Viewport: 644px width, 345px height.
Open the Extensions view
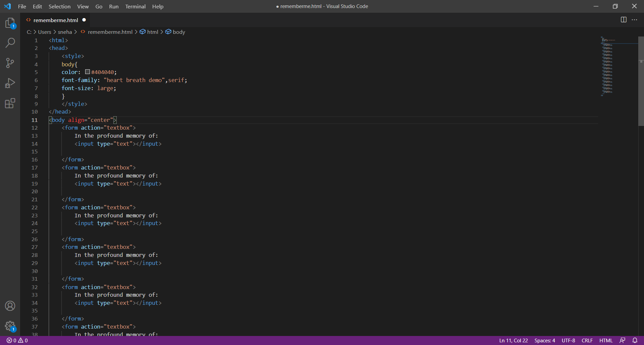coord(10,103)
